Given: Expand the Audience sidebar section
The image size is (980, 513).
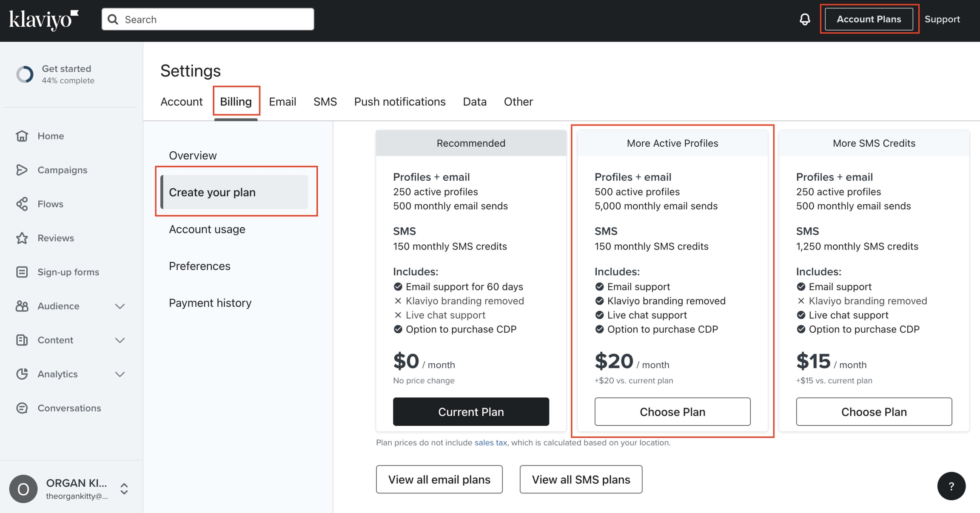Looking at the screenshot, I should coord(120,306).
